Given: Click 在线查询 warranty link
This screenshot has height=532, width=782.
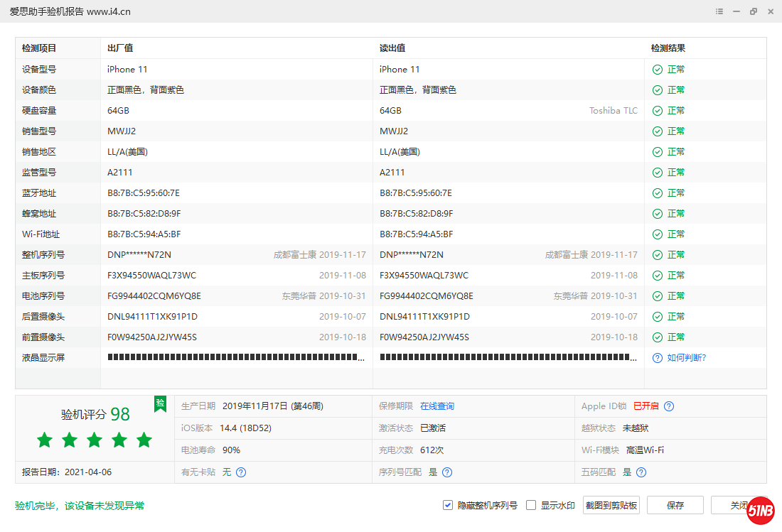Looking at the screenshot, I should [436, 406].
